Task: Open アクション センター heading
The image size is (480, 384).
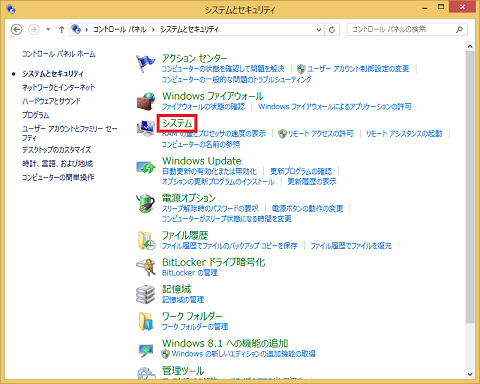Action: tap(195, 58)
